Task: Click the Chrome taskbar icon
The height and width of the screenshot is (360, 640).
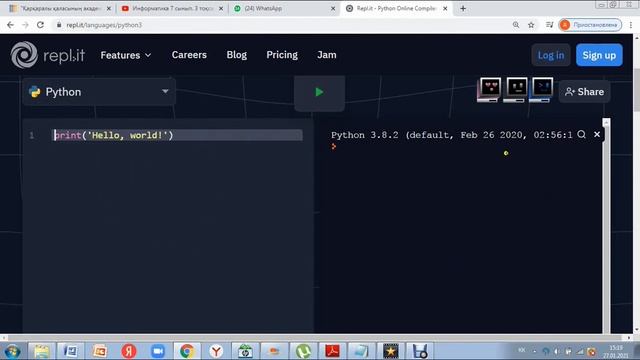Action: (x=187, y=351)
